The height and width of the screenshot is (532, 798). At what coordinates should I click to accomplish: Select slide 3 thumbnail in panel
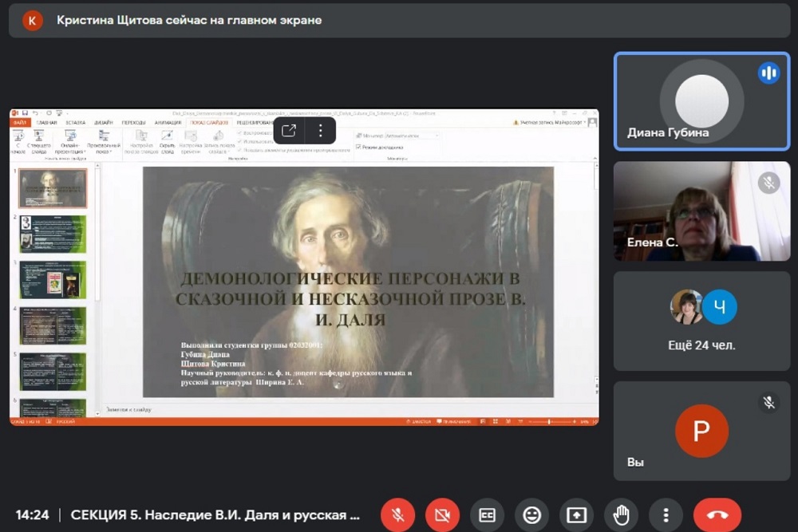coord(53,280)
